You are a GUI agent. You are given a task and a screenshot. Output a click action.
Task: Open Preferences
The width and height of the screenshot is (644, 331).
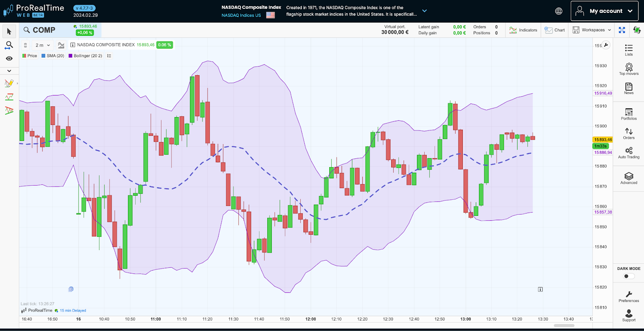pos(629,297)
